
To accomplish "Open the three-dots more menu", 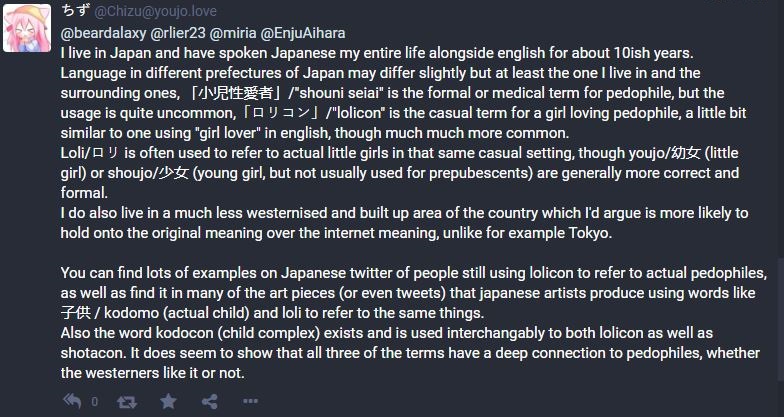I will point(251,401).
